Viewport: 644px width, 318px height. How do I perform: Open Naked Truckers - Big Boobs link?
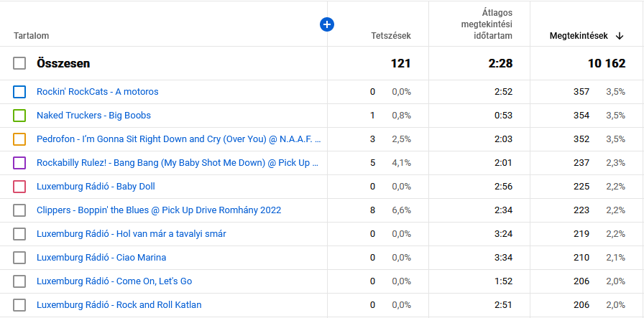tap(93, 116)
